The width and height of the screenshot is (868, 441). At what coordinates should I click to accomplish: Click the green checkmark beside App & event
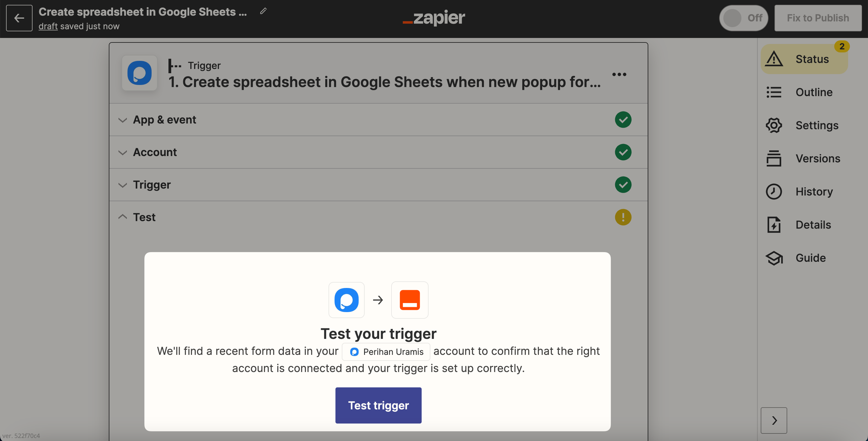pos(623,120)
